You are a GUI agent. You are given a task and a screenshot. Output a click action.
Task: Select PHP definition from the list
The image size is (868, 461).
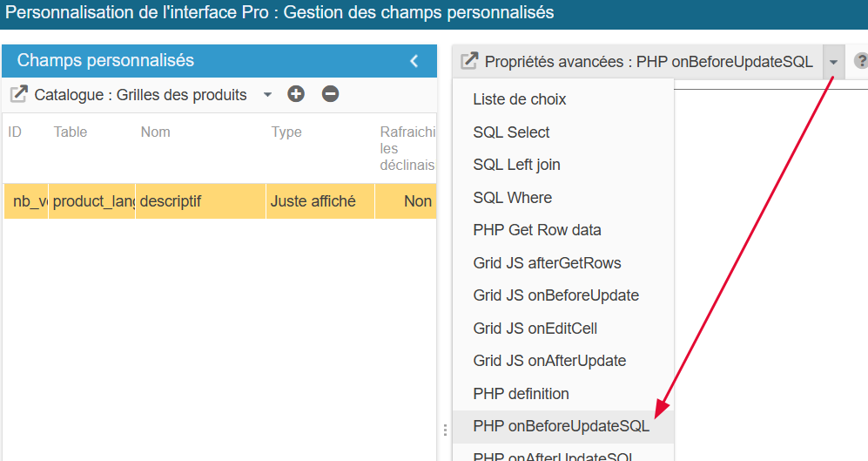(521, 394)
